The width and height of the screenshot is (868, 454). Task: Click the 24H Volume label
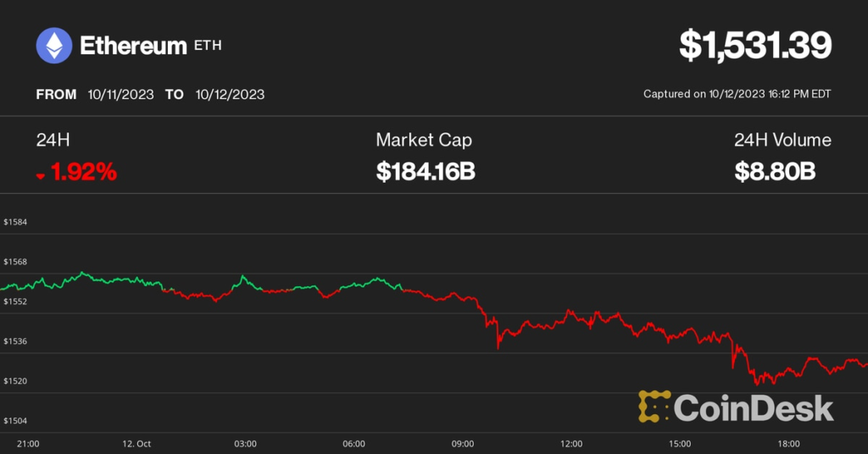[782, 141]
